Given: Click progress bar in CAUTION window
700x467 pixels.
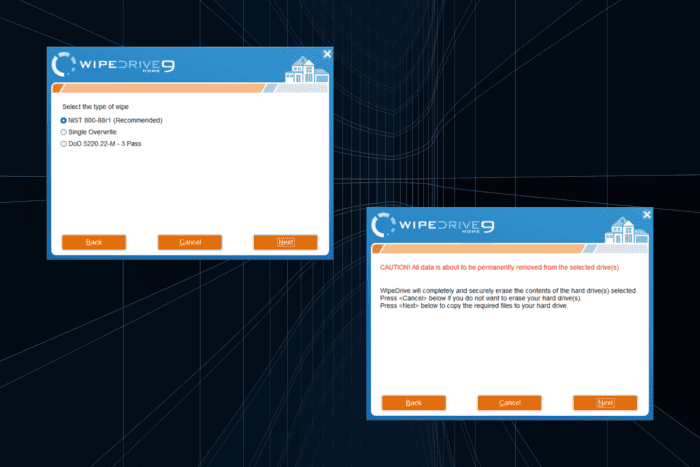Looking at the screenshot, I should coord(509,249).
